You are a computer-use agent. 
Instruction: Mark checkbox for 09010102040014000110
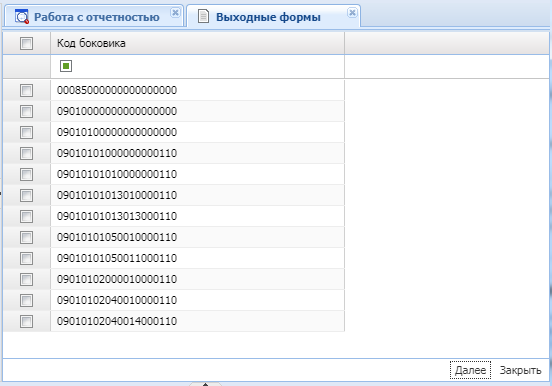click(x=26, y=321)
